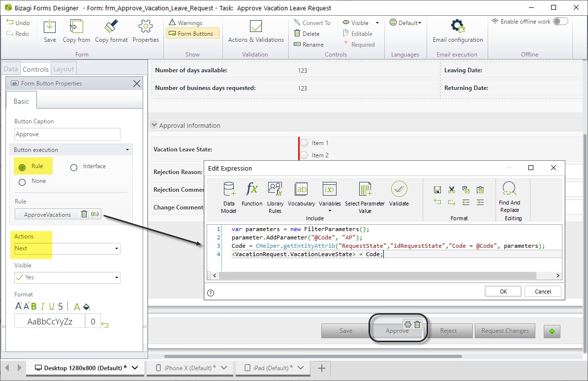Edit the ApproveVacations rule expression
Screen dimensions: 588x381
pos(95,214)
